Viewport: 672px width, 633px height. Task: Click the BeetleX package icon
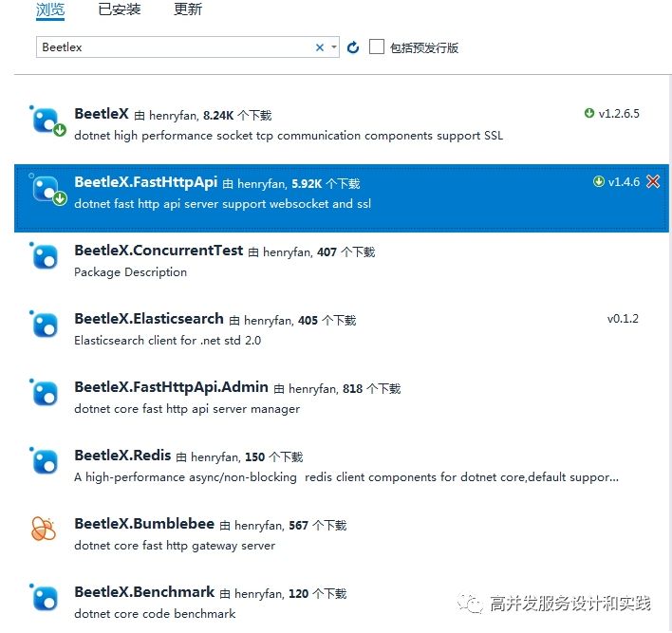point(47,121)
